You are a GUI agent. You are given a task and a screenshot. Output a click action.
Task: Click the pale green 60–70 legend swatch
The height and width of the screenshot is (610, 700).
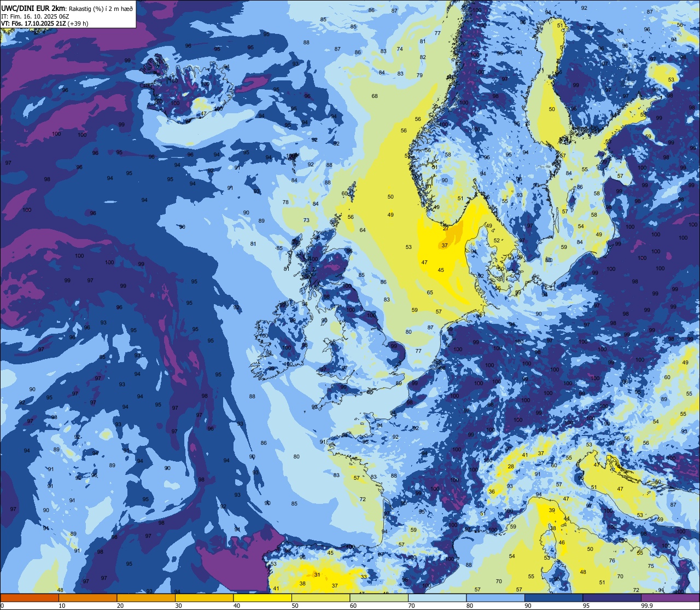pyautogui.click(x=379, y=597)
